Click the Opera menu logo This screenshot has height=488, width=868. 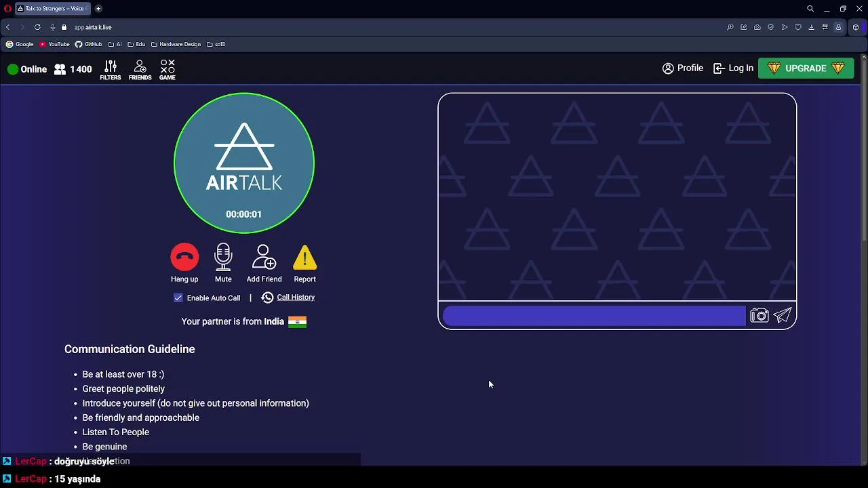pyautogui.click(x=7, y=9)
